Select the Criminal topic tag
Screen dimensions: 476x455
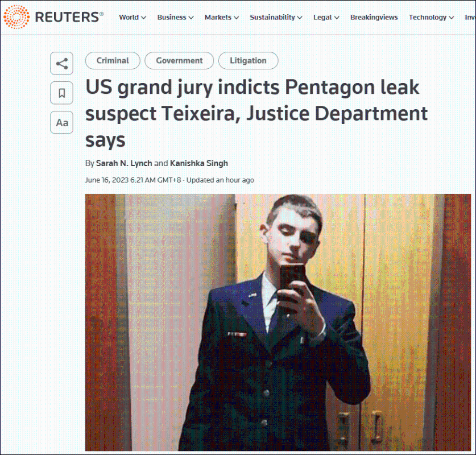click(113, 60)
